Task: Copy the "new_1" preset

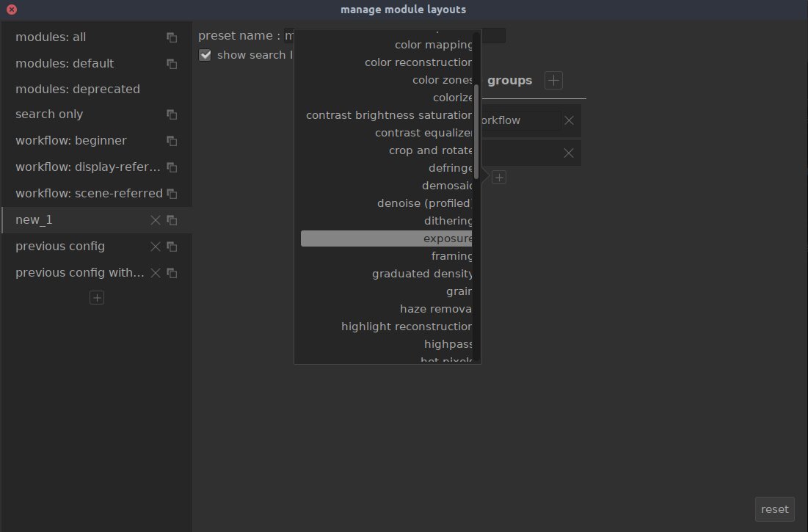Action: (x=171, y=219)
